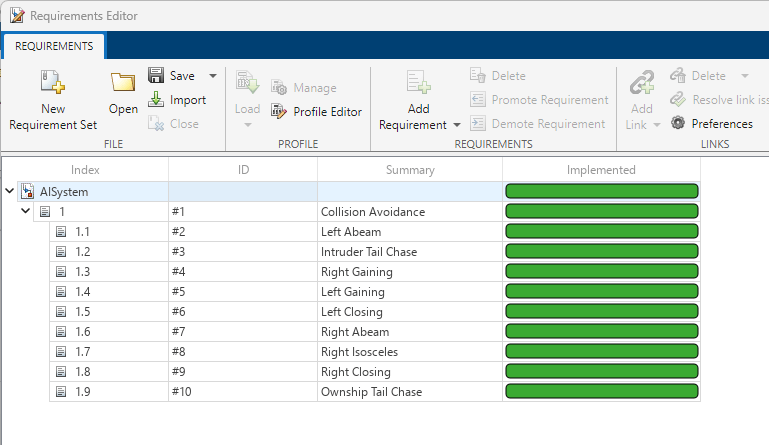This screenshot has height=445, width=769.
Task: Click the Manage profile icon
Action: (279, 87)
